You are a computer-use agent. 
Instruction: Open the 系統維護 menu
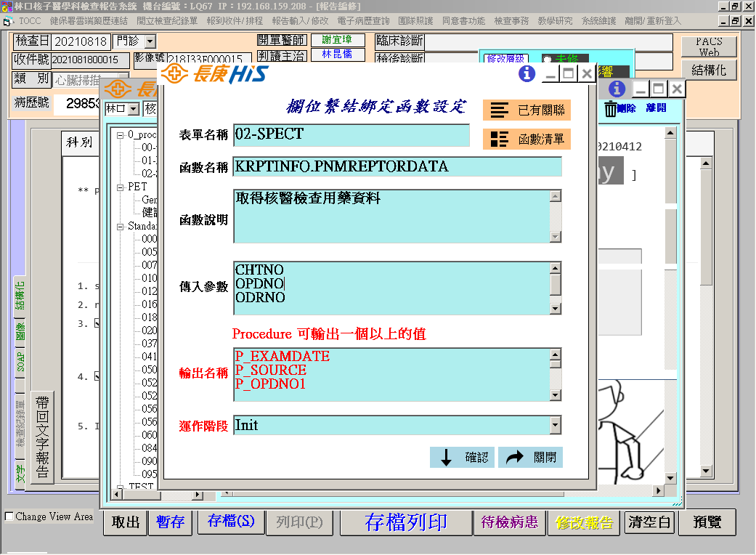[x=601, y=21]
